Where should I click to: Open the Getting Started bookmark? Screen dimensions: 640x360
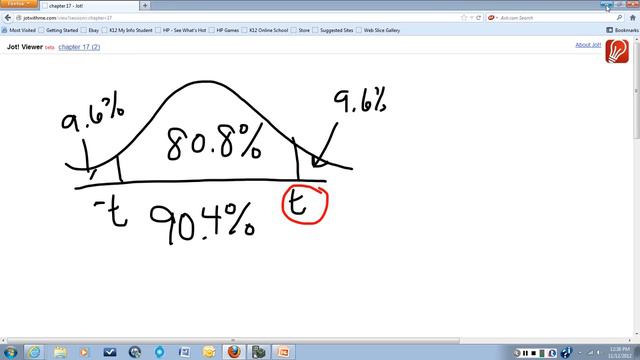[x=59, y=30]
